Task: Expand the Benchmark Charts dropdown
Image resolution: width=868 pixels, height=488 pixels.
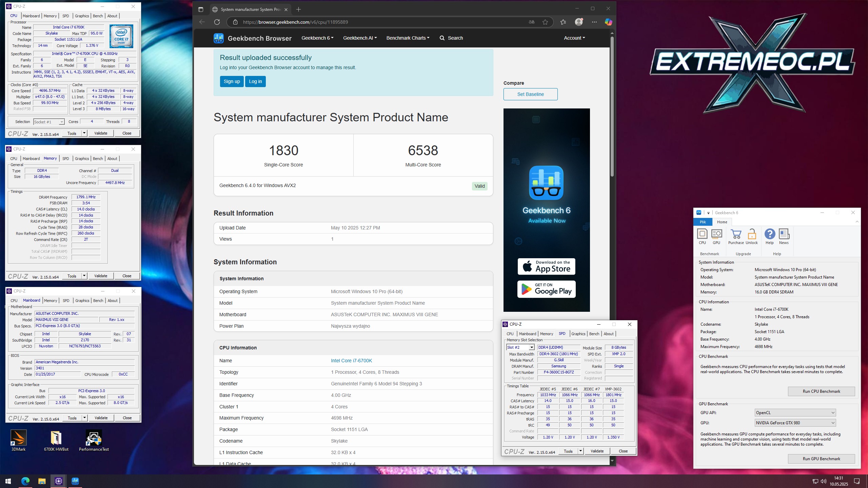Action: [x=408, y=38]
